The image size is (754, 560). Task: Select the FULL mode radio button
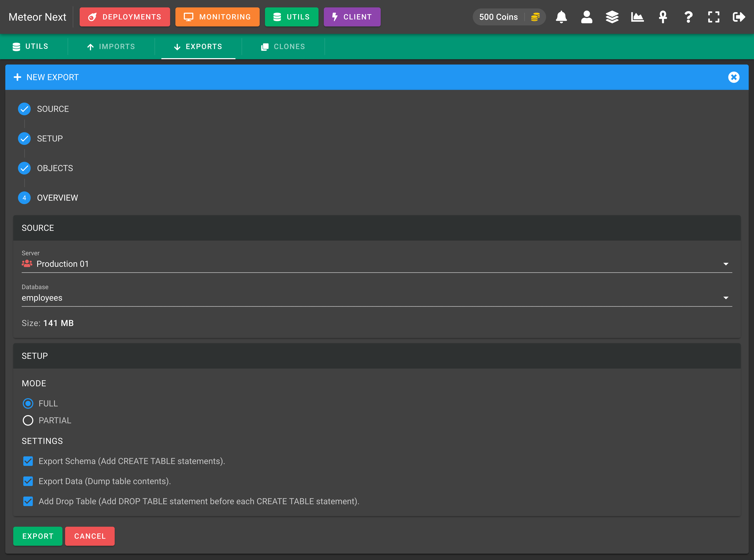click(x=28, y=403)
